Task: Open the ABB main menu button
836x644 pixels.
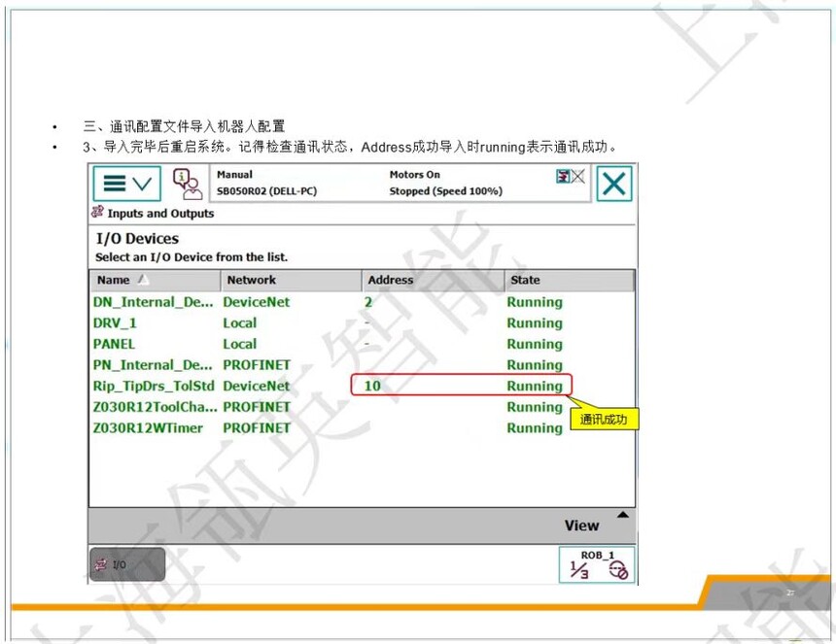Action: tap(127, 184)
